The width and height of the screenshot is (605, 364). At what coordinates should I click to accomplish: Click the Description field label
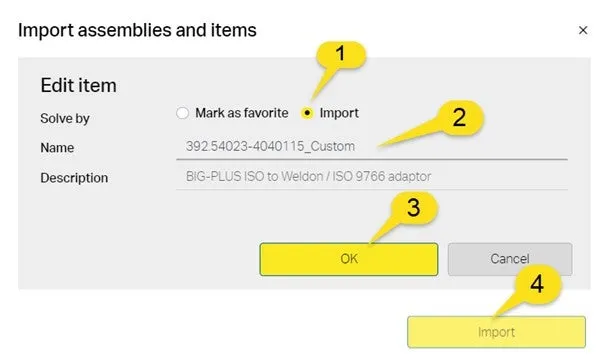point(74,178)
